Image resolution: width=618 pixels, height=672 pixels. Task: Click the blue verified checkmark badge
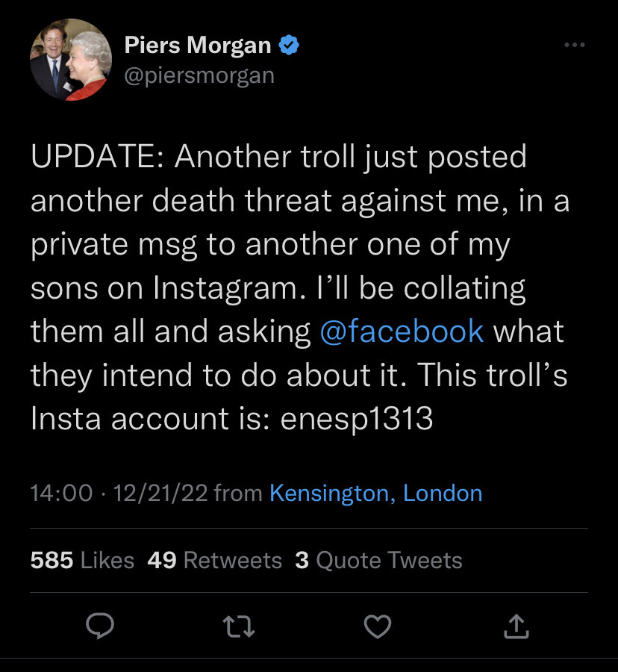(x=289, y=46)
